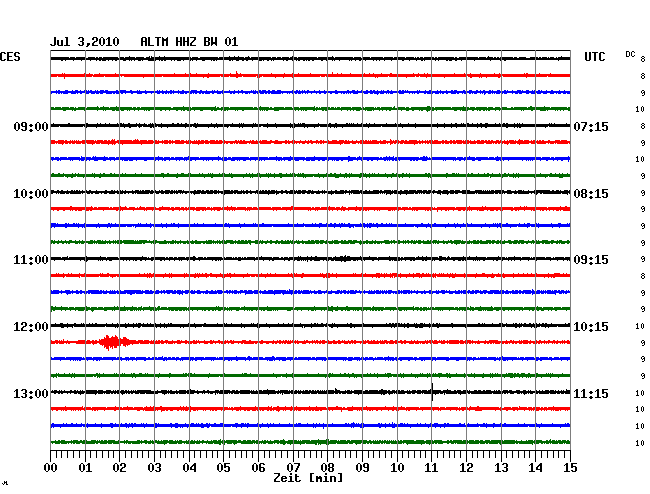The height and width of the screenshot is (494, 650).
Task: Click the '09:15' UTC time label
Action: (x=591, y=260)
